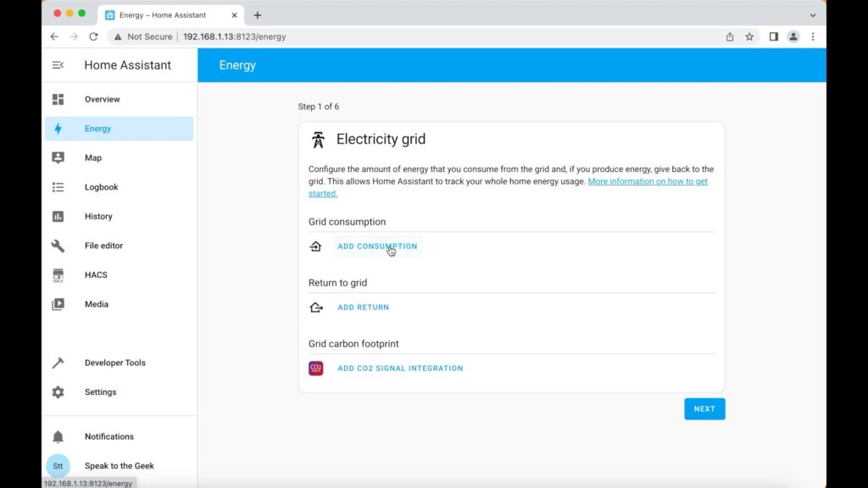Click the Stt user avatar
Screen dimensions: 868x488
pos(58,466)
